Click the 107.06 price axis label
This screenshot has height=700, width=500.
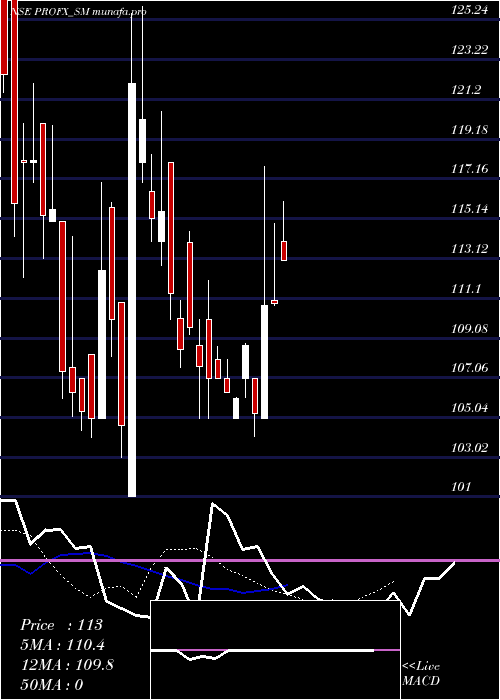pyautogui.click(x=470, y=368)
